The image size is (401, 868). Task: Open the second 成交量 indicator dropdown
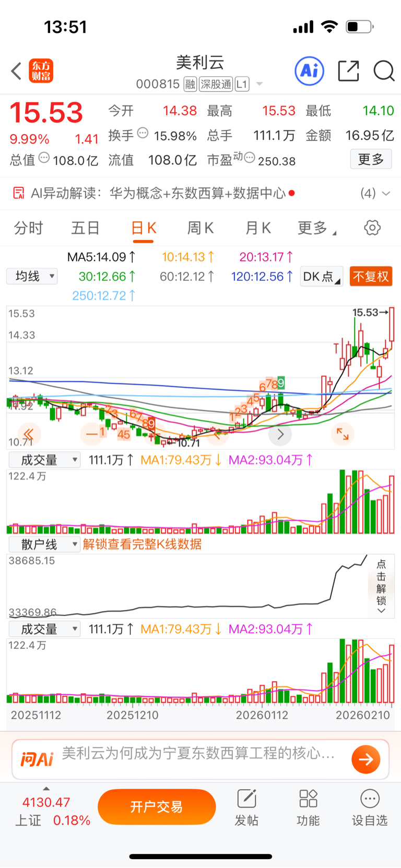coord(44,629)
